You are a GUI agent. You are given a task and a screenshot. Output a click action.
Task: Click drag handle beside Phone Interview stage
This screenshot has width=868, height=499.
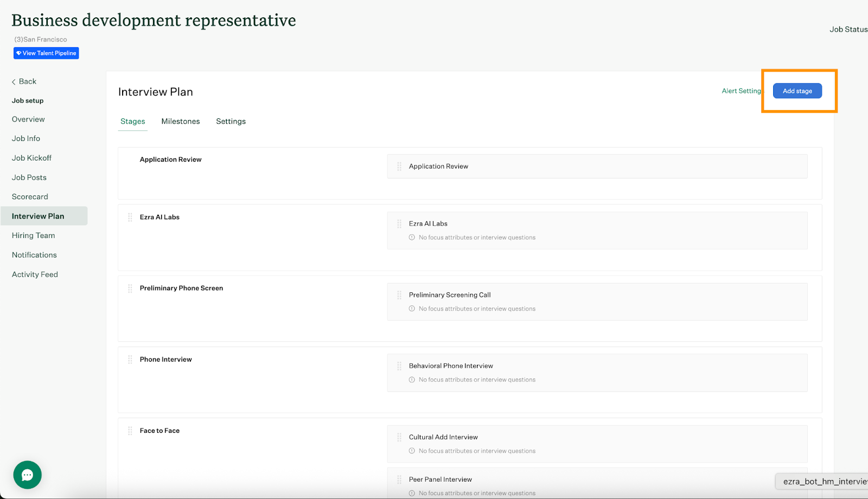point(130,360)
